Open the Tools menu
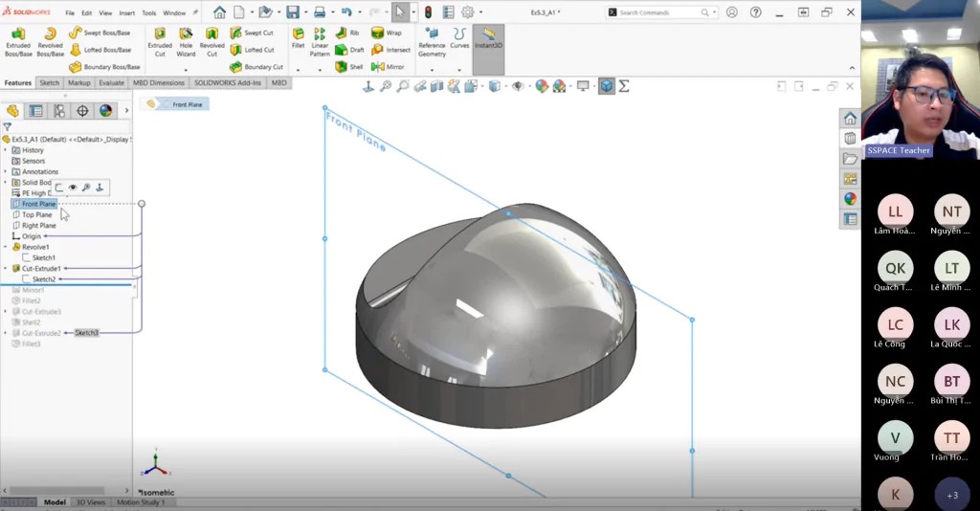The height and width of the screenshot is (511, 980). pos(148,12)
